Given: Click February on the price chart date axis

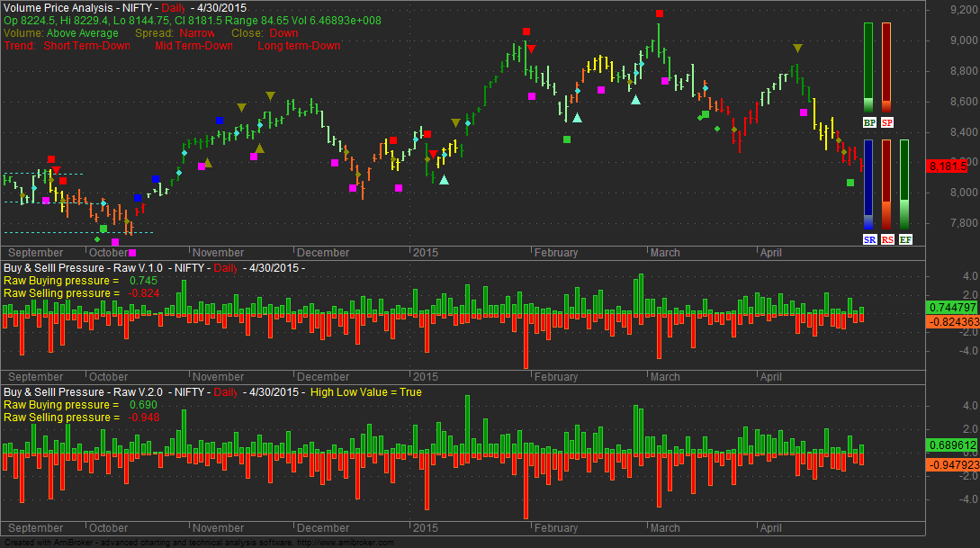Looking at the screenshot, I should pos(555,253).
